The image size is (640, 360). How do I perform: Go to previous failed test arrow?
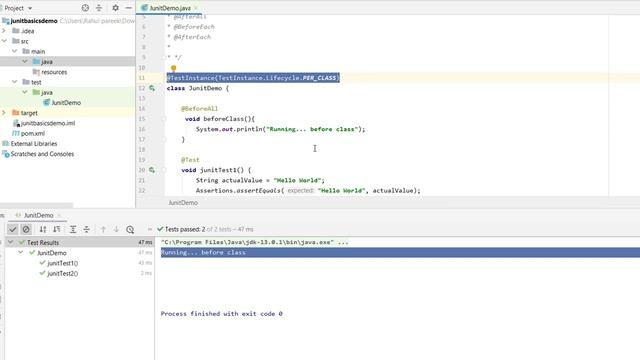[x=103, y=229]
